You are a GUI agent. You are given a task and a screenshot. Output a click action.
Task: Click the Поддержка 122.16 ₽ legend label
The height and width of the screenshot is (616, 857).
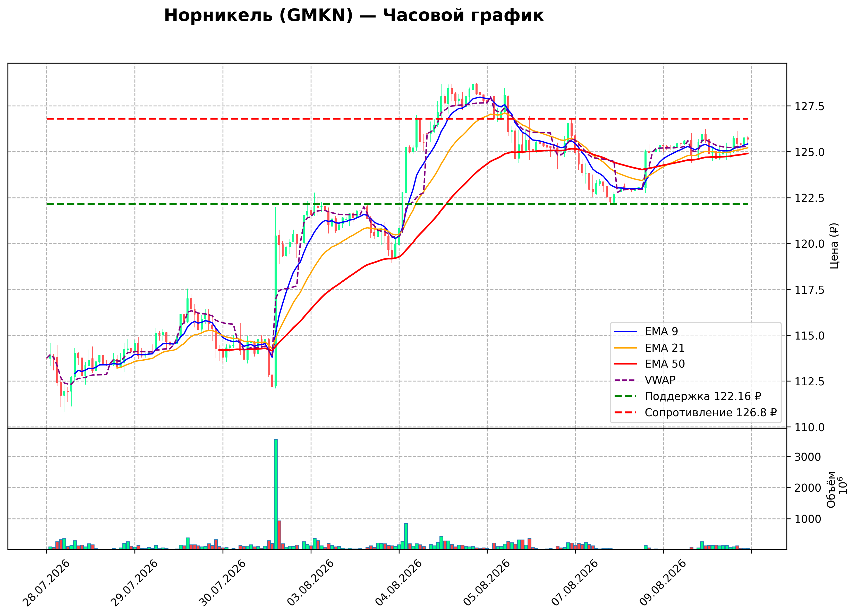(x=703, y=397)
